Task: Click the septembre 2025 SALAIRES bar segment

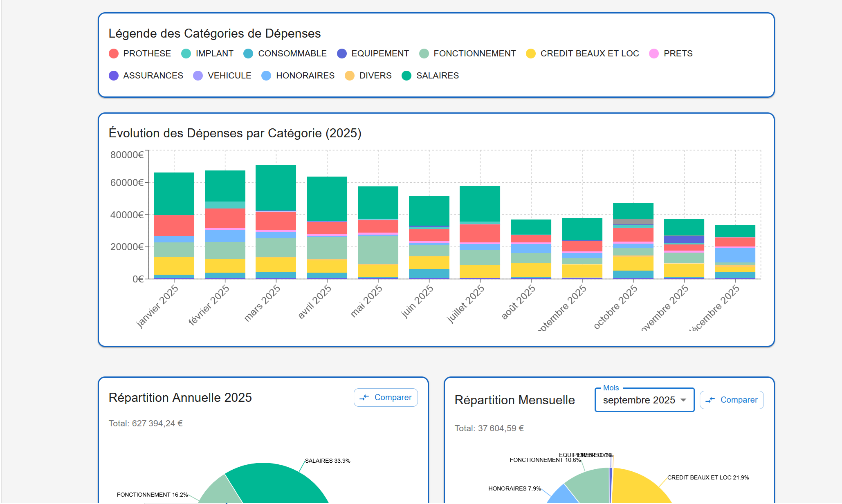Action: pyautogui.click(x=582, y=229)
